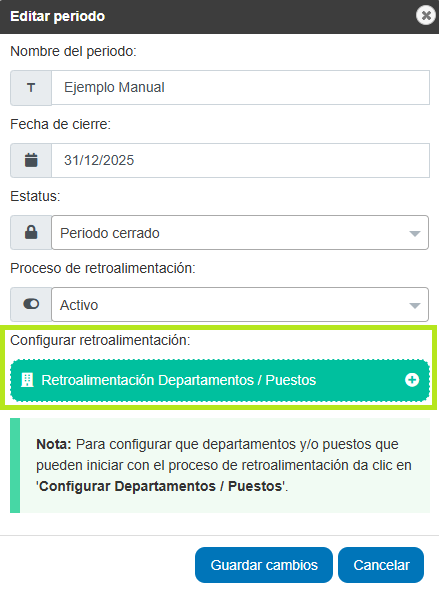Open the calendar icon for closing date

point(31,160)
